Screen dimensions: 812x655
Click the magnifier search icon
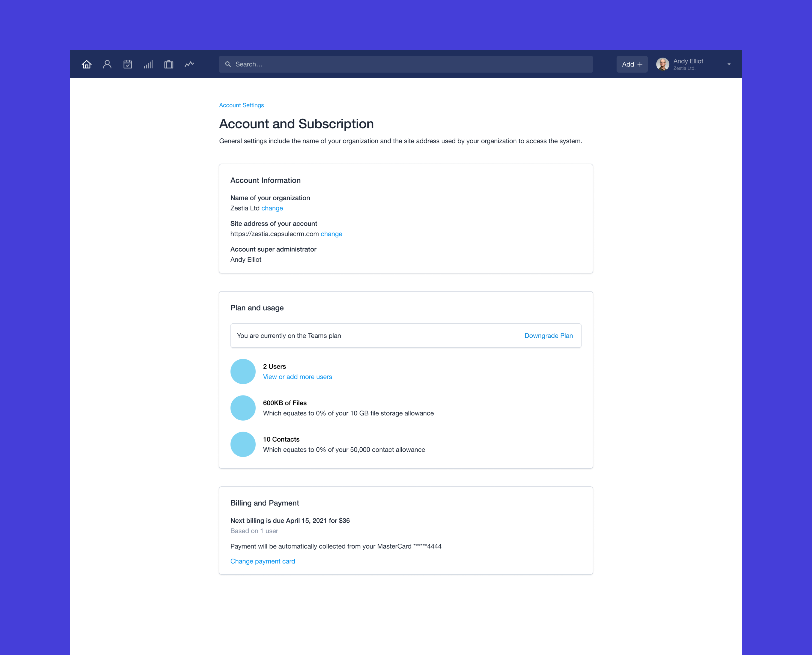click(228, 64)
